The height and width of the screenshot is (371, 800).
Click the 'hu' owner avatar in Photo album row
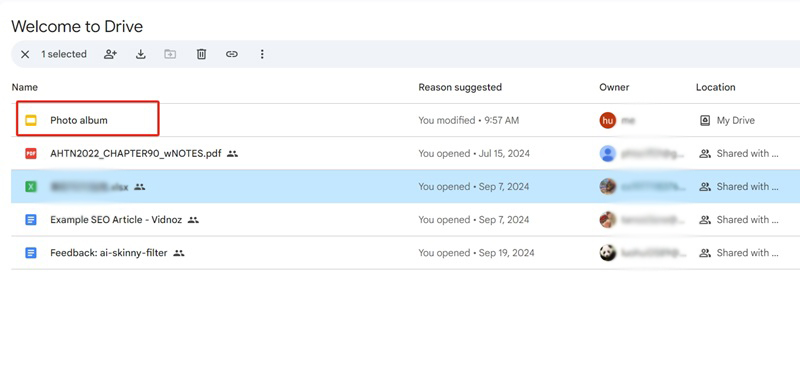click(608, 120)
